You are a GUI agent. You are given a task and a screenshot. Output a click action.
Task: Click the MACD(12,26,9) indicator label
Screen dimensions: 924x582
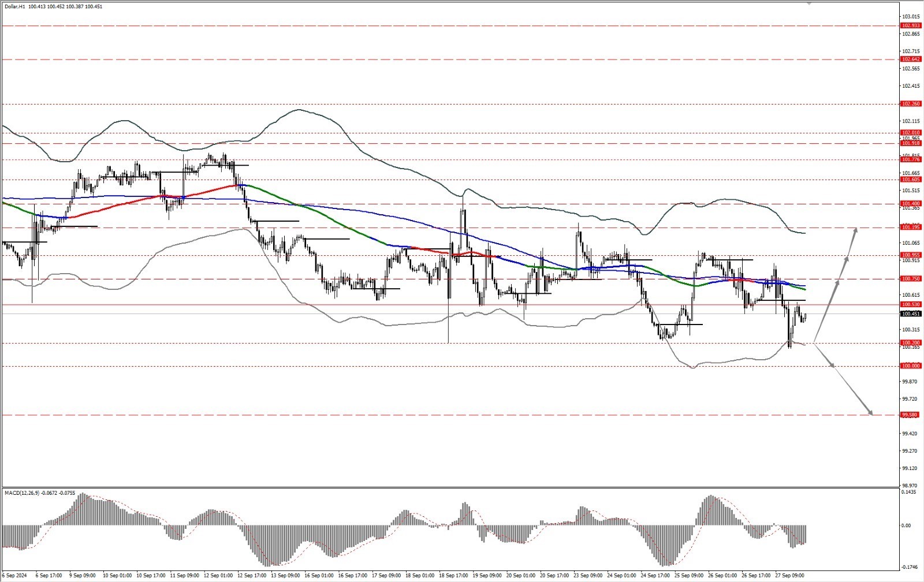pyautogui.click(x=23, y=493)
